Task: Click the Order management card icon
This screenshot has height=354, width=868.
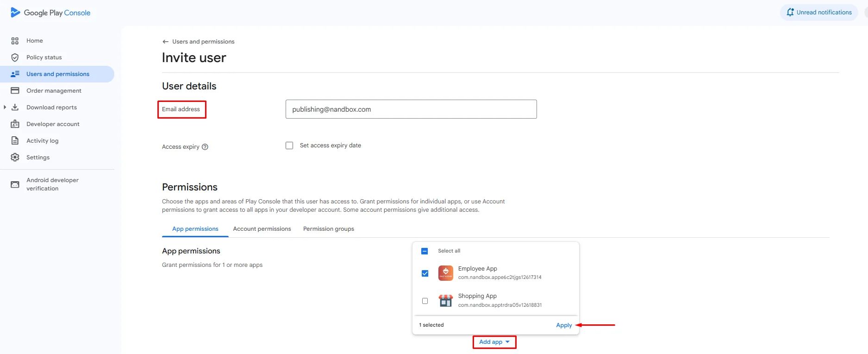Action: (x=15, y=91)
